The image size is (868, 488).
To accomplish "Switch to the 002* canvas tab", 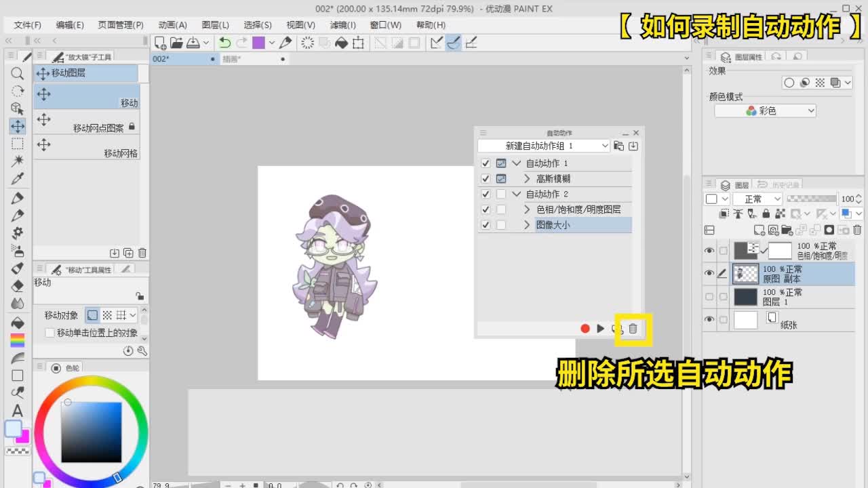I will tap(184, 59).
